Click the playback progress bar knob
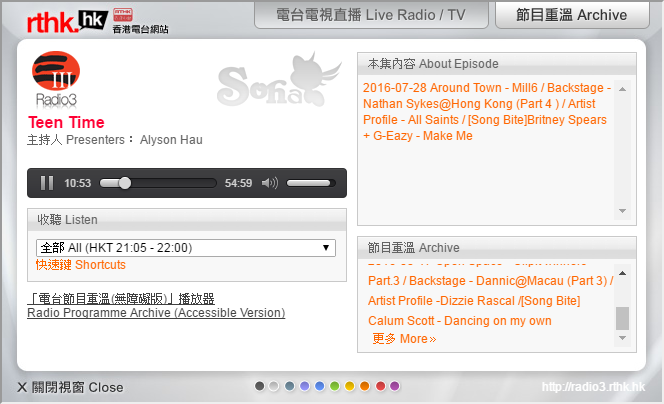The image size is (664, 404). [x=124, y=183]
